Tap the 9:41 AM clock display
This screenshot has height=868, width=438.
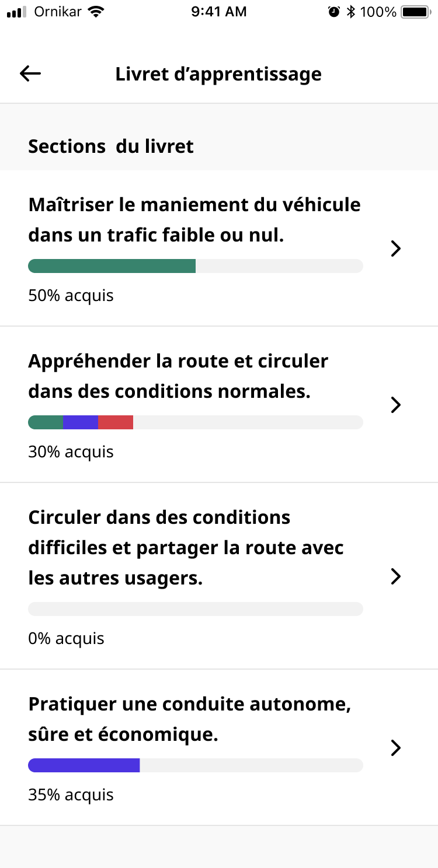(219, 11)
